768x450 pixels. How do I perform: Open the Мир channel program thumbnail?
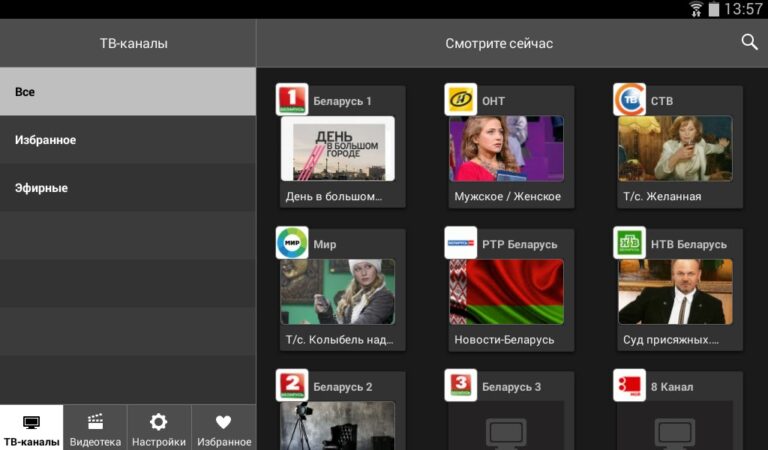point(337,291)
